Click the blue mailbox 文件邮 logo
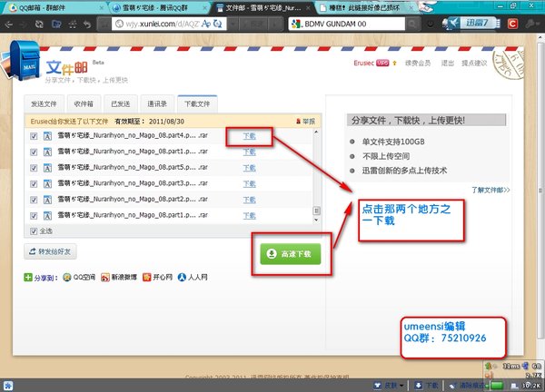545x392 pixels. coord(25,60)
